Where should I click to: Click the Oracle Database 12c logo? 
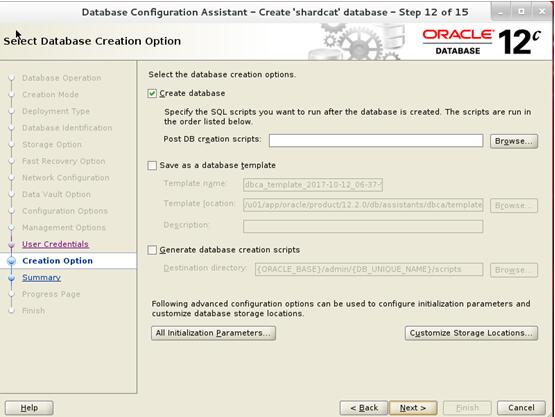pyautogui.click(x=481, y=42)
